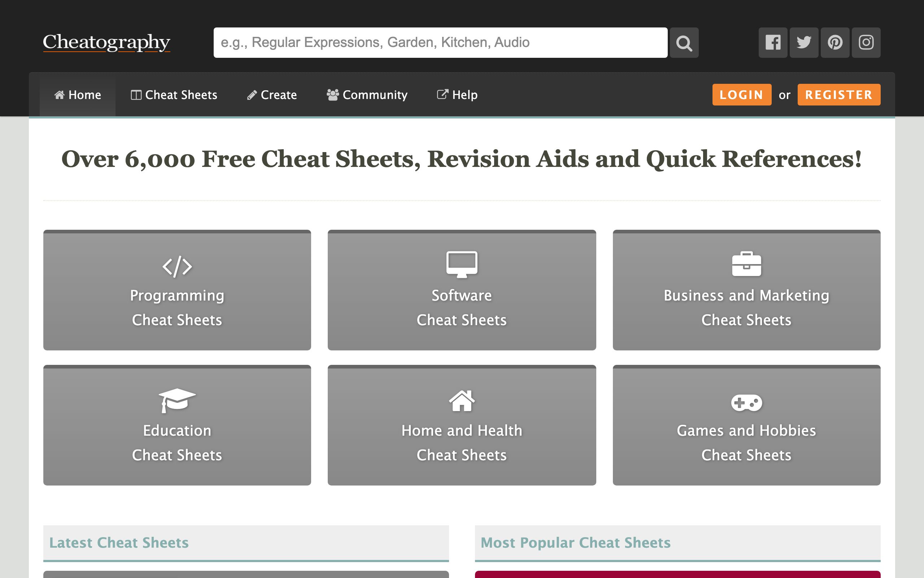Open the Cheat Sheets menu item
The image size is (924, 578).
coord(174,95)
